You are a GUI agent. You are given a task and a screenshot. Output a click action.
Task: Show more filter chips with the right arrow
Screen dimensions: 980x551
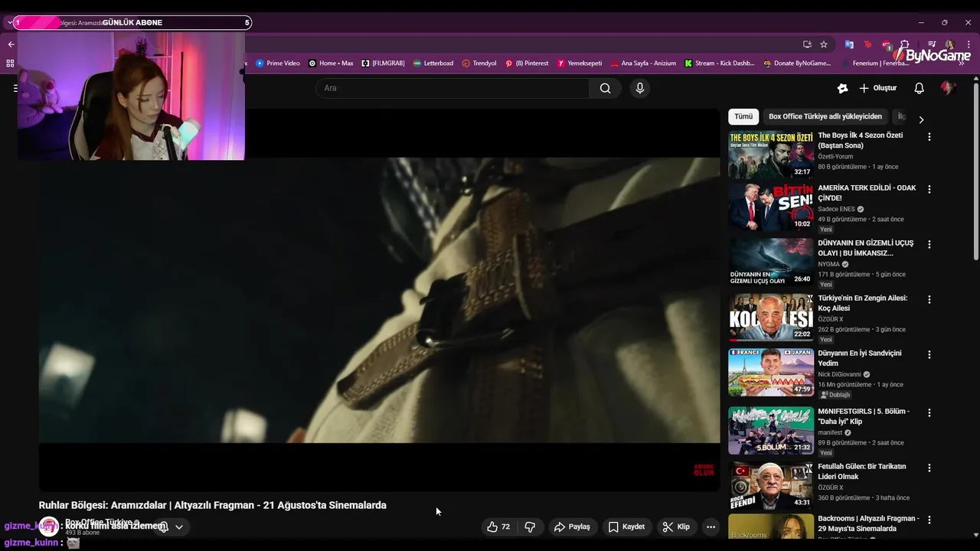pyautogui.click(x=921, y=119)
